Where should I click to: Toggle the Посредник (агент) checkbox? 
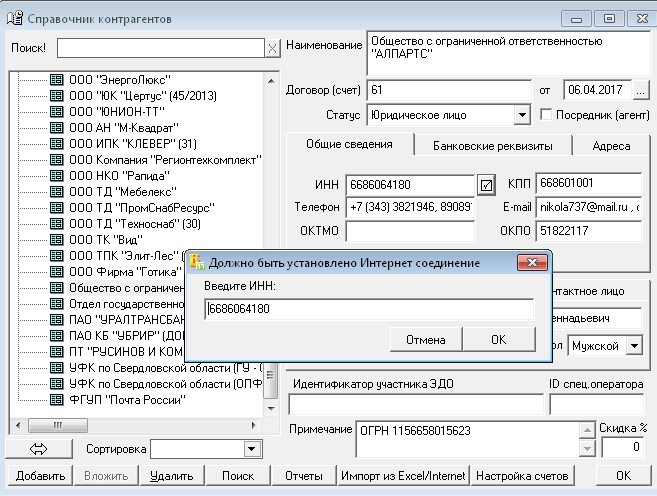[x=547, y=115]
